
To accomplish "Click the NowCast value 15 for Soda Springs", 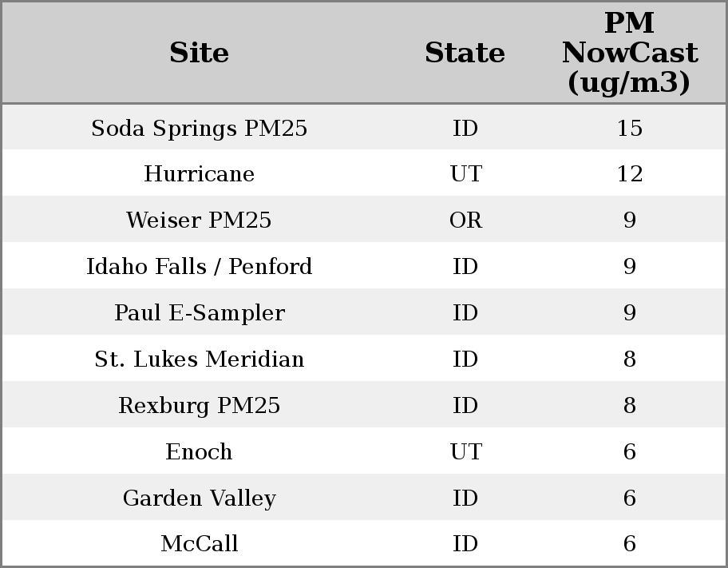I will (x=629, y=129).
